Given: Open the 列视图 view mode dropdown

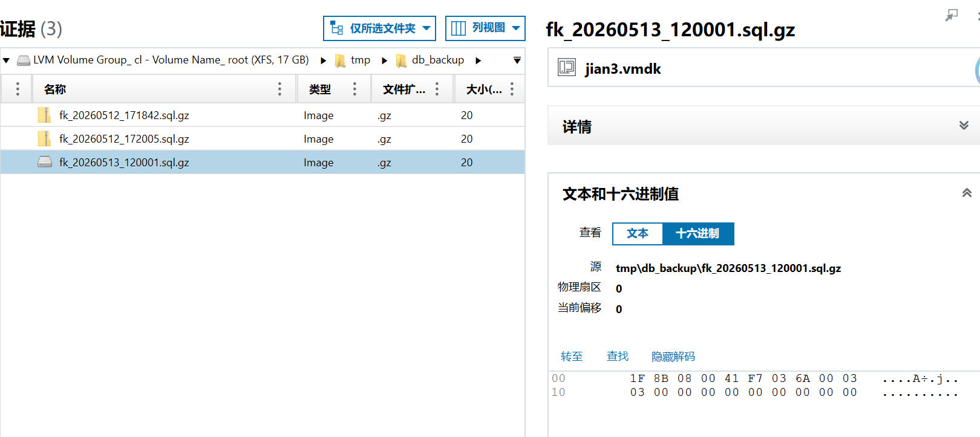Looking at the screenshot, I should pyautogui.click(x=485, y=28).
